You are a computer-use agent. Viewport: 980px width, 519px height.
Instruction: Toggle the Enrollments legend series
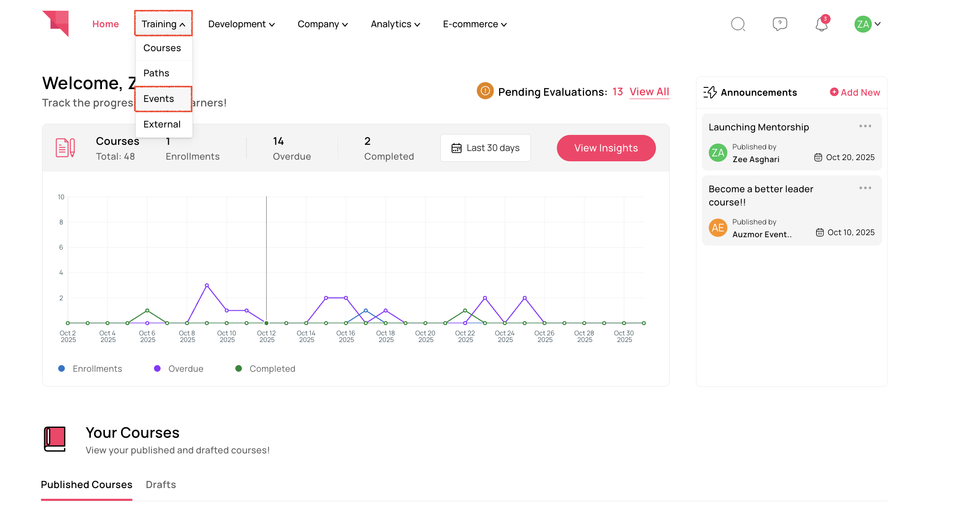pyautogui.click(x=90, y=369)
